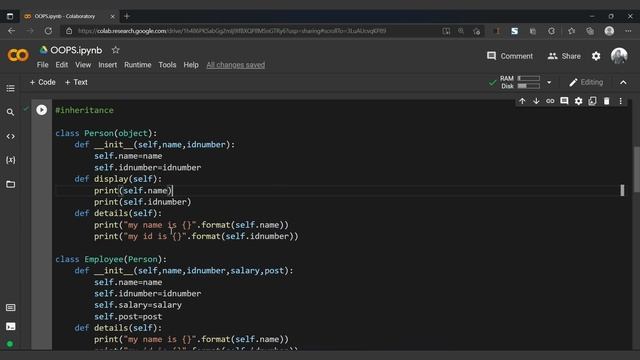Image resolution: width=640 pixels, height=360 pixels.
Task: Open the Editing mode dropdown
Action: point(586,82)
